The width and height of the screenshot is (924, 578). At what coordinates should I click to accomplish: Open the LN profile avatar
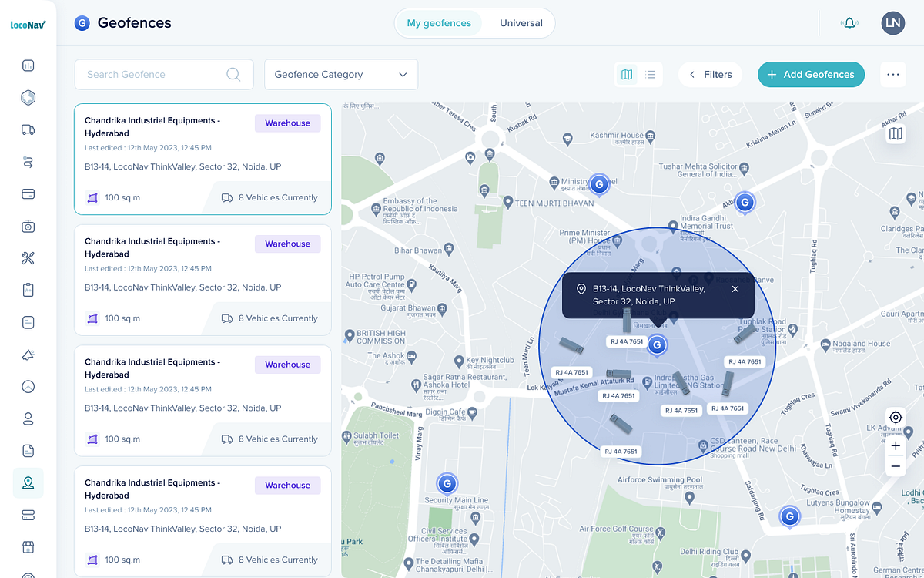(893, 23)
